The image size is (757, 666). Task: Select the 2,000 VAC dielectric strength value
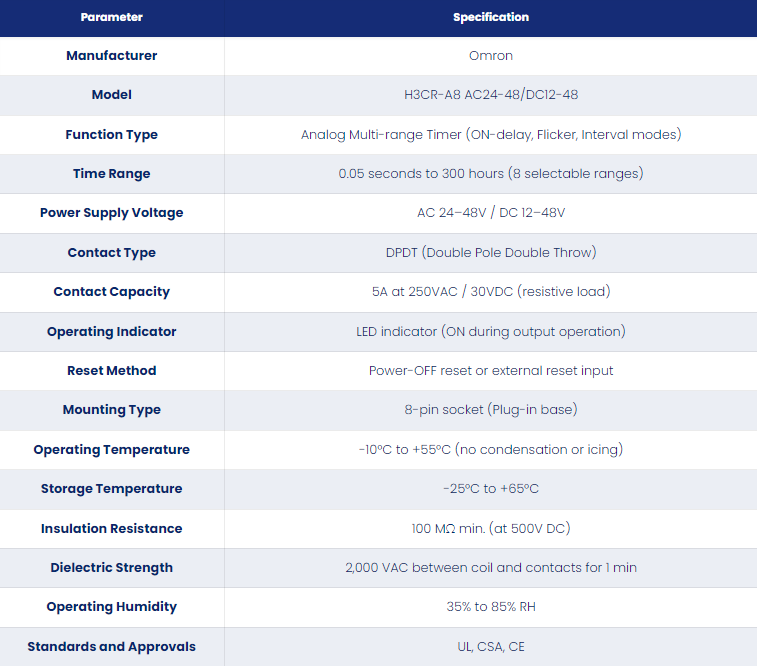[x=491, y=568]
